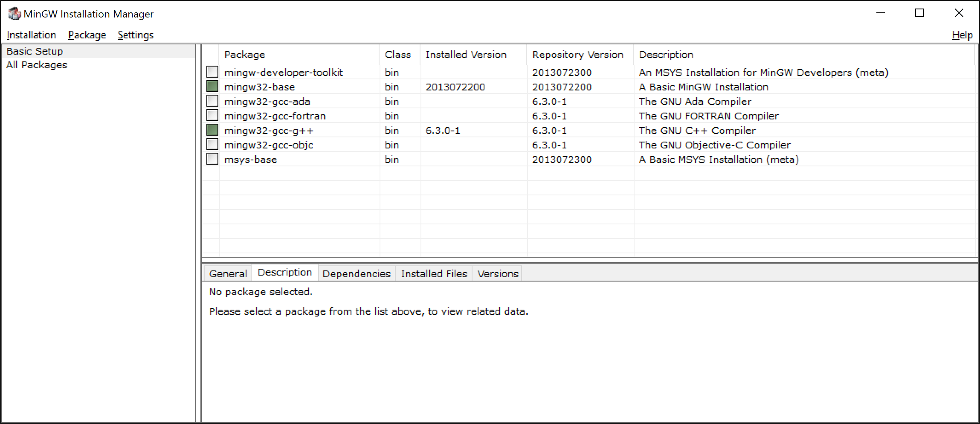Screen dimensions: 980x424
Task: Open the Help menu
Action: [x=962, y=35]
